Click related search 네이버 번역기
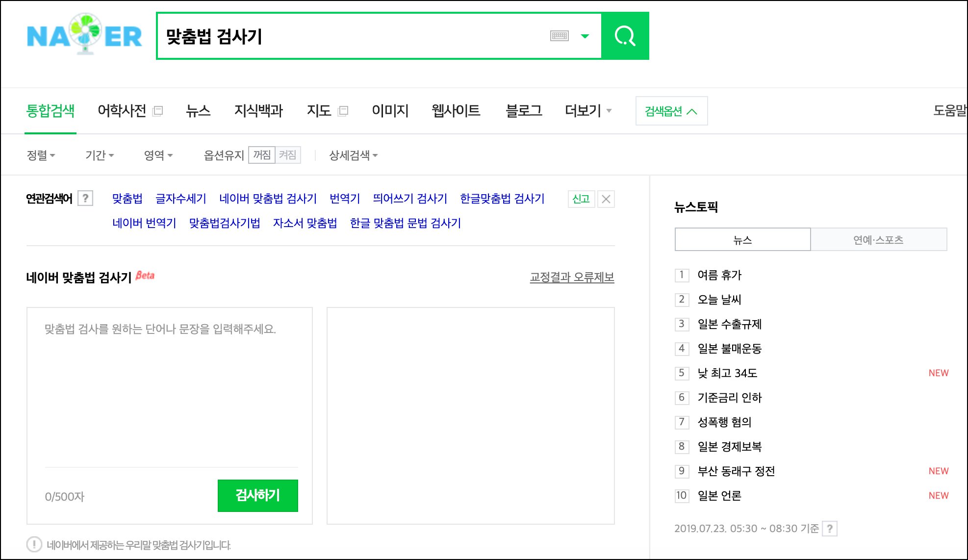This screenshot has width=968, height=560. 144,223
